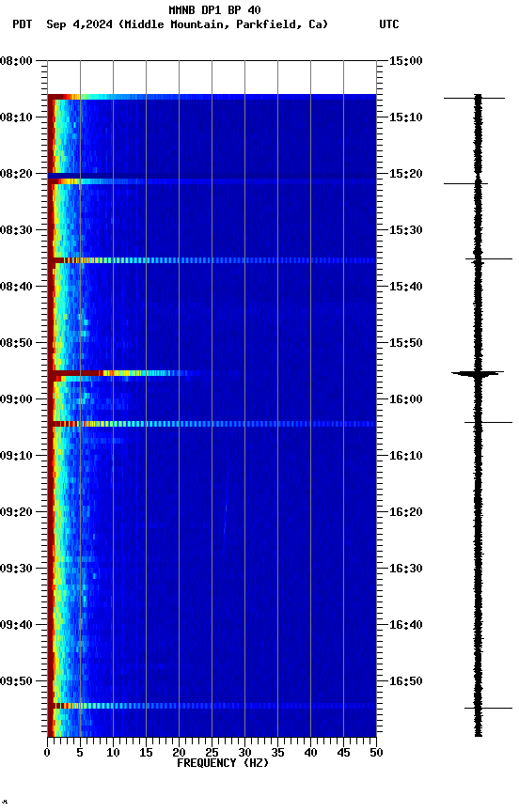Click the spectrogram event band near 08:35
Image resolution: width=519 pixels, height=812 pixels.
[x=212, y=260]
